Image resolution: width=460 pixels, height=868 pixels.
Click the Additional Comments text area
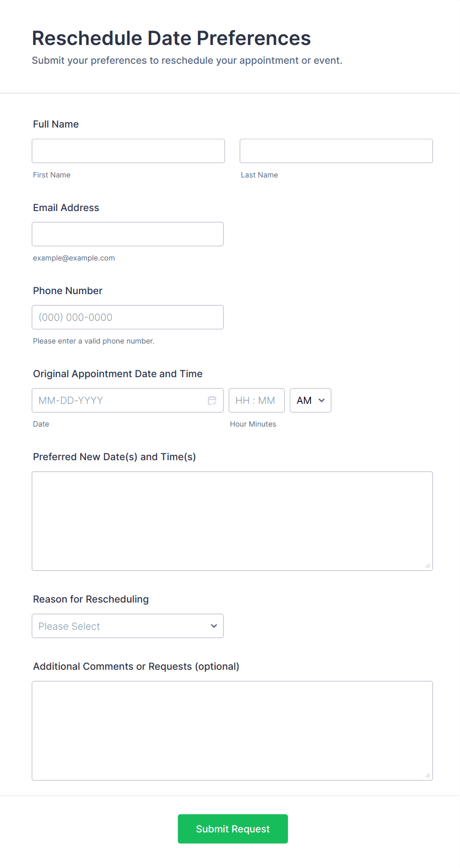pos(232,731)
